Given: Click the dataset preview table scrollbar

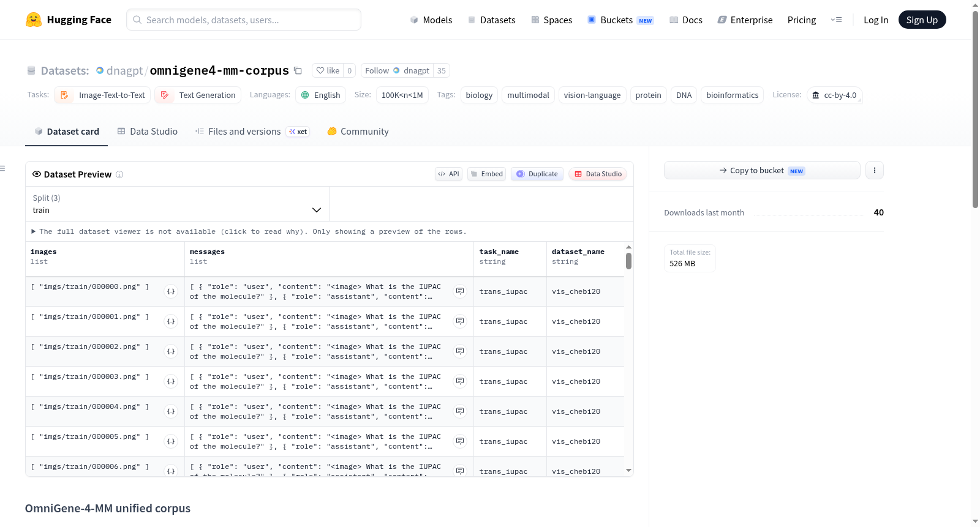Looking at the screenshot, I should [628, 261].
